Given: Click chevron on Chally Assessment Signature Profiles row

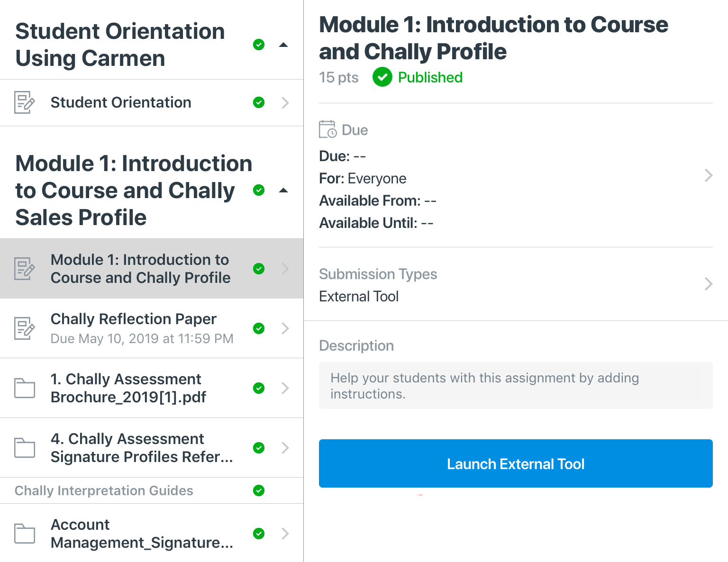Looking at the screenshot, I should [285, 448].
